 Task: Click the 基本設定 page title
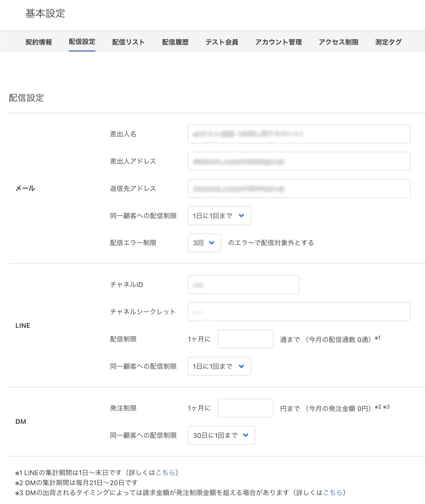point(45,13)
